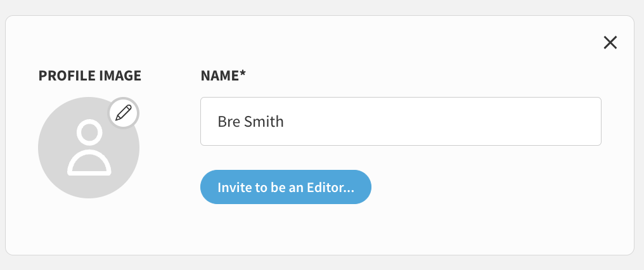644x270 pixels.
Task: Click the asterisk next to the NAME label
Action: pos(243,73)
